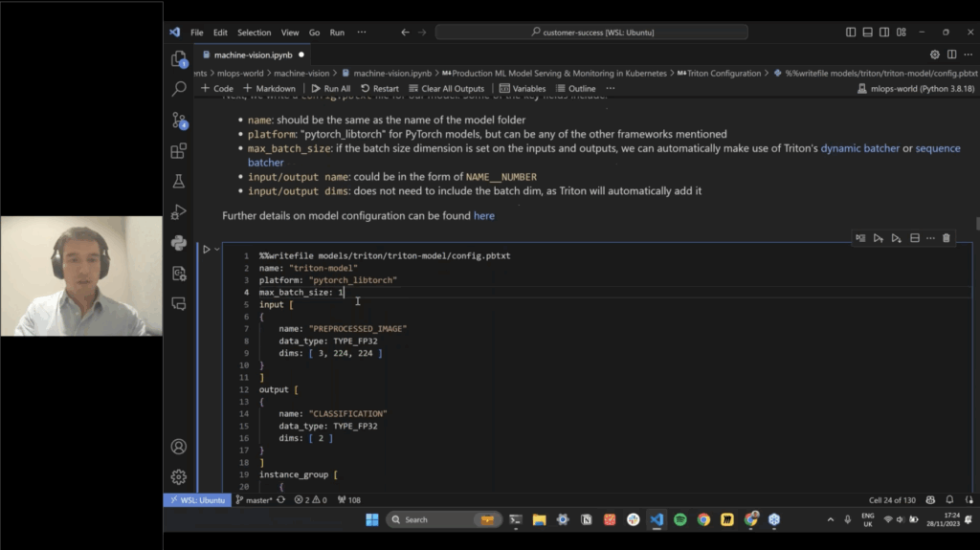Toggle the bottom panel layout button
Screen dimensions: 980x550
866,32
